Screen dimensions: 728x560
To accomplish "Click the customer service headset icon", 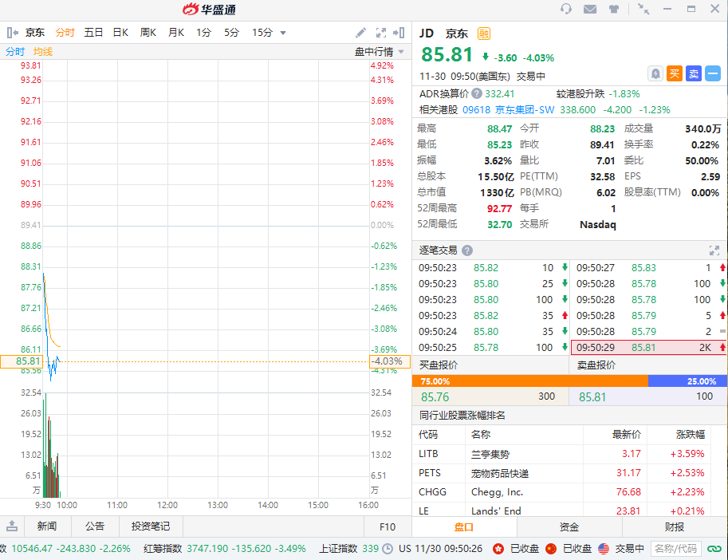I will [x=566, y=9].
